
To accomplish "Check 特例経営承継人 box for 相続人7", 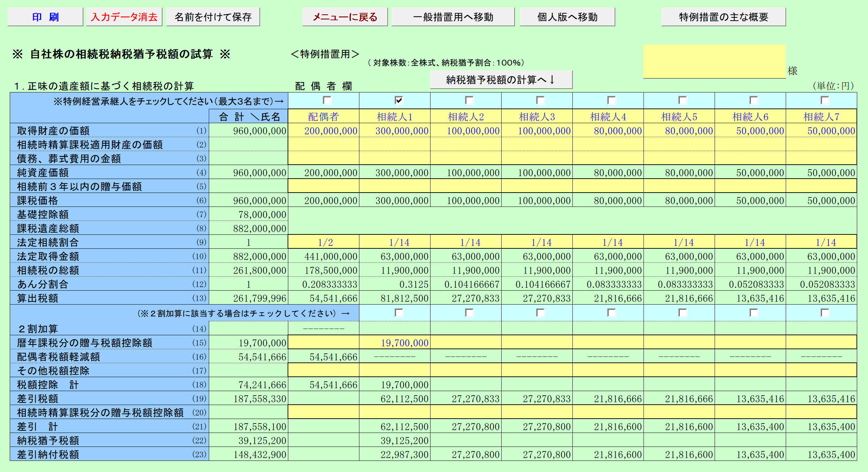I will [825, 100].
